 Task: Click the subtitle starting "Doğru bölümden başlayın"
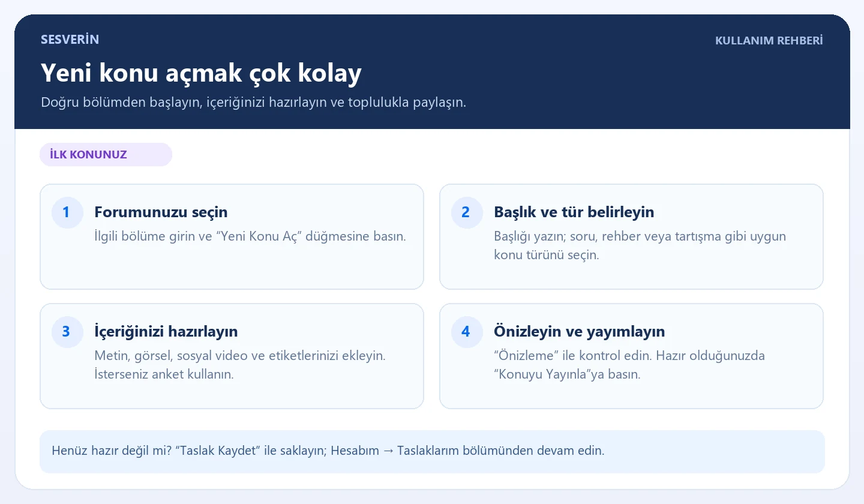(x=253, y=103)
